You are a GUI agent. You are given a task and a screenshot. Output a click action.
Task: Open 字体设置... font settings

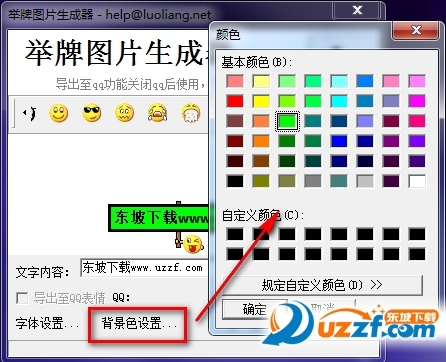[x=47, y=323]
